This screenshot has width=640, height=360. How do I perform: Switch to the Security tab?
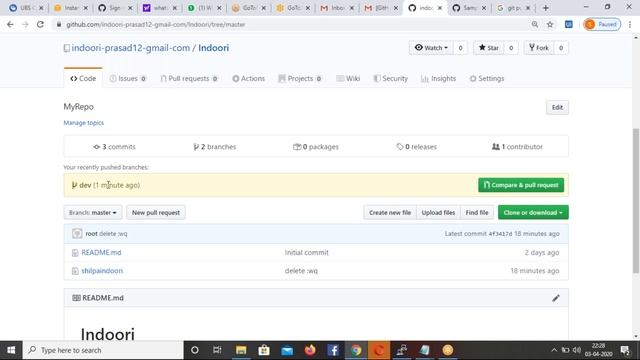pos(391,78)
